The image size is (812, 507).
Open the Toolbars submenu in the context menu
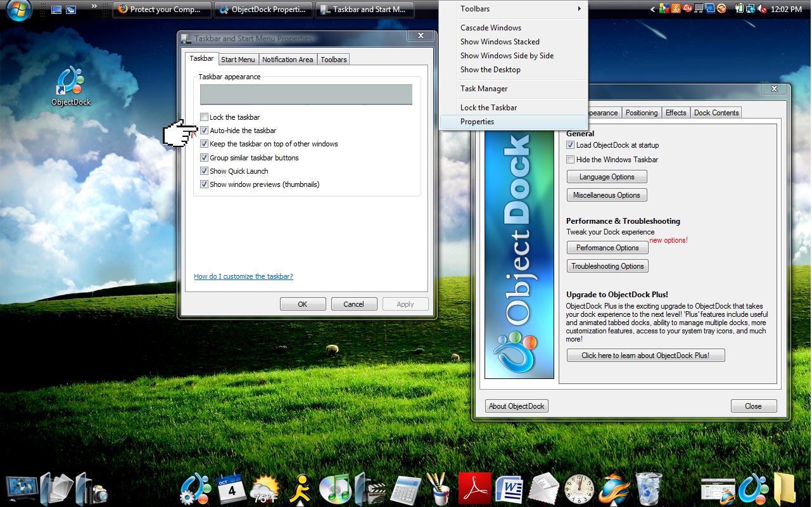(513, 9)
